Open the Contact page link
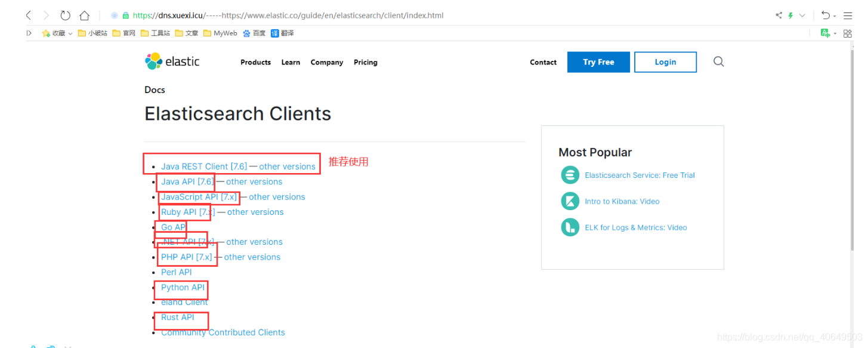The width and height of the screenshot is (868, 348). point(543,62)
